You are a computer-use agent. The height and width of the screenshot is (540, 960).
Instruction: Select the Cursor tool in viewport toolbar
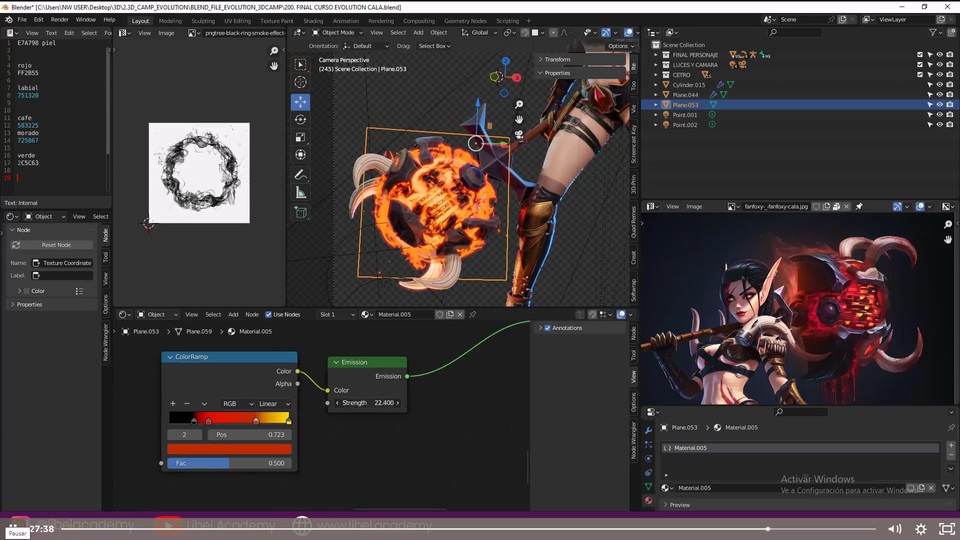point(300,83)
